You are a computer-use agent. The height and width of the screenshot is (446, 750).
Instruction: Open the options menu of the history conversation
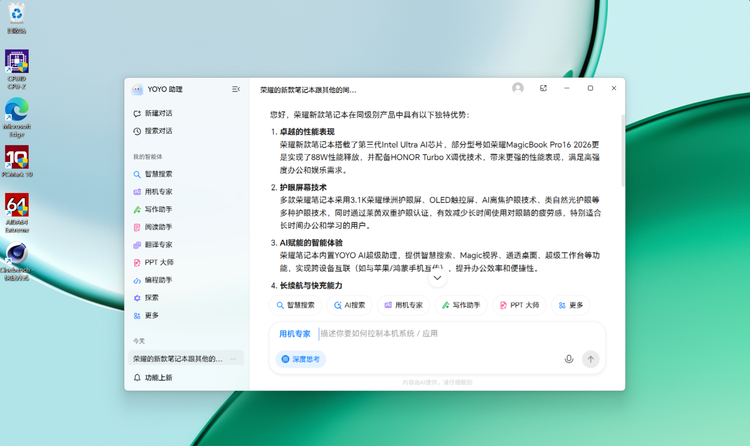point(233,359)
